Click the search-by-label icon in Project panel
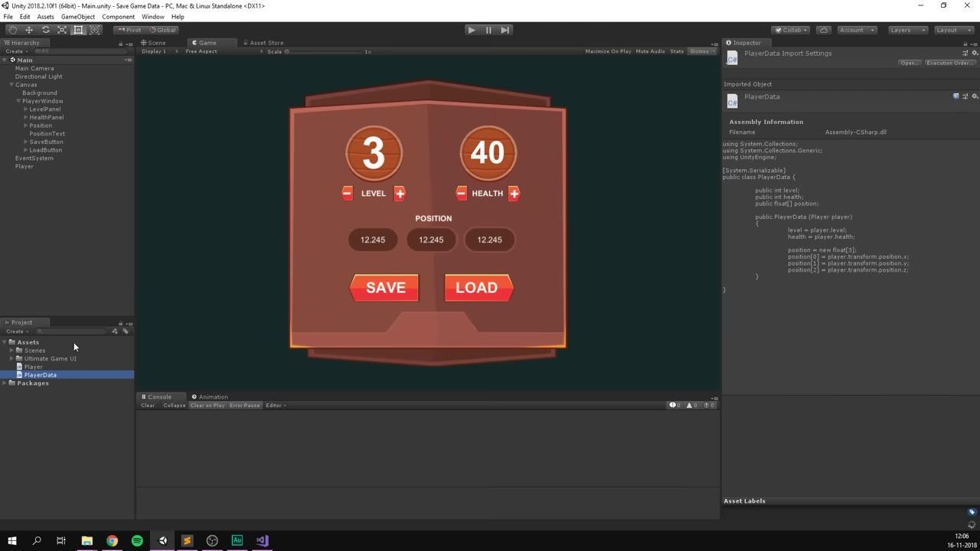The image size is (980, 551). 126,331
